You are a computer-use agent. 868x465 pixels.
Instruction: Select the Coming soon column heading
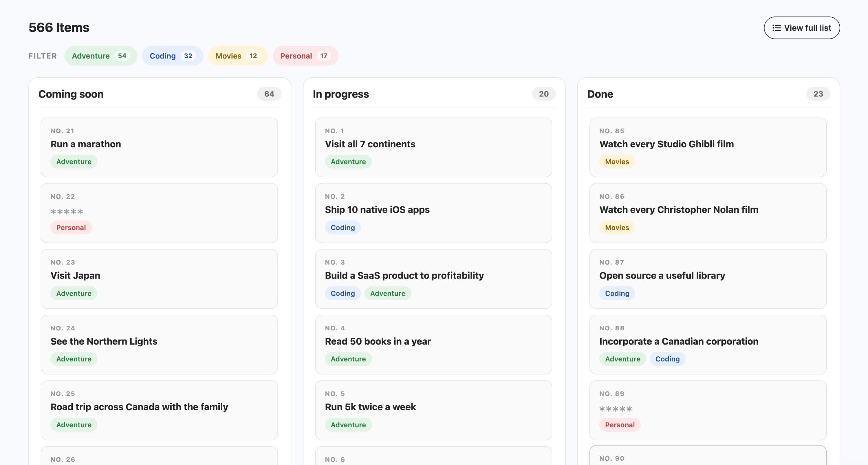71,94
